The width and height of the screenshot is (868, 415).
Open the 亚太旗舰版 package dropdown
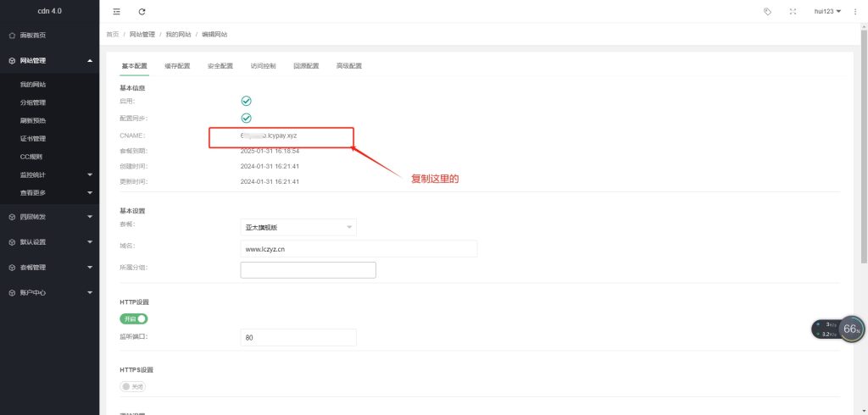(298, 227)
